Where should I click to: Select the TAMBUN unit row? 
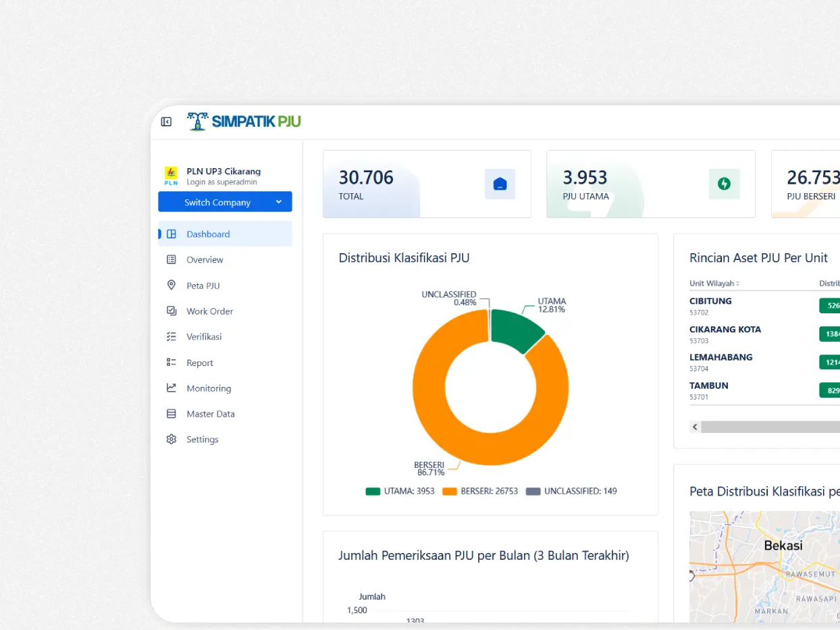[764, 390]
